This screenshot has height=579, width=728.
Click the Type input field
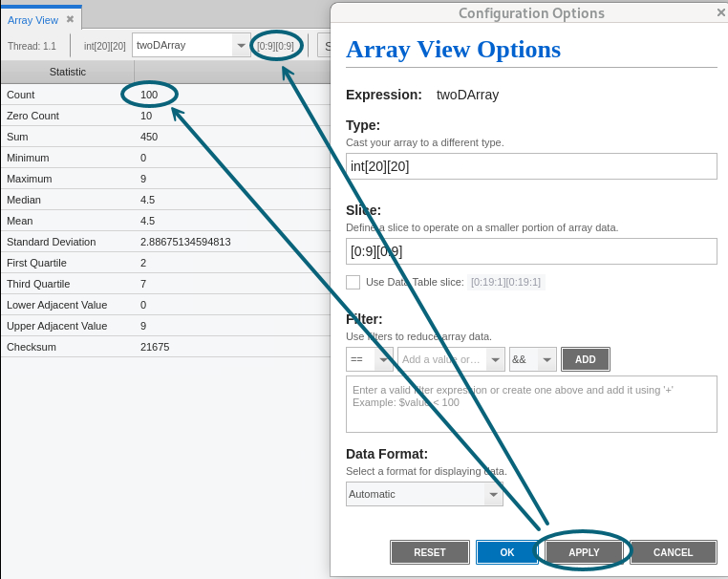point(531,166)
